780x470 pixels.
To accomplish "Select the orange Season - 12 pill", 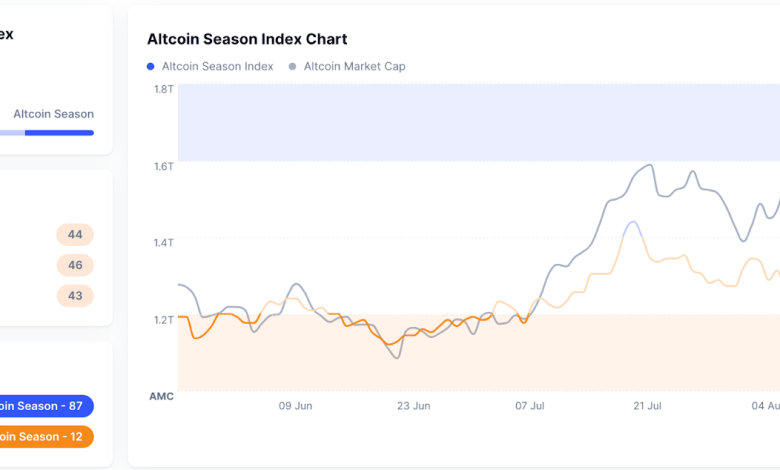I will (45, 436).
